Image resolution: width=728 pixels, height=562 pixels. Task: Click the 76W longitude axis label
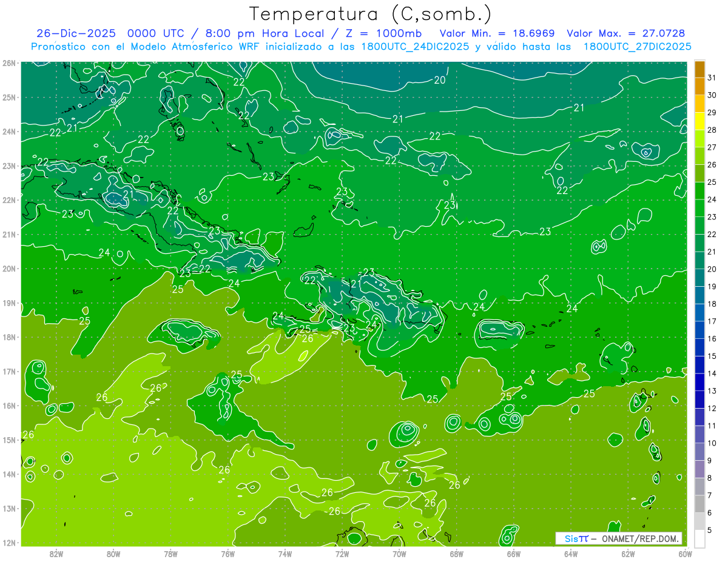228,553
